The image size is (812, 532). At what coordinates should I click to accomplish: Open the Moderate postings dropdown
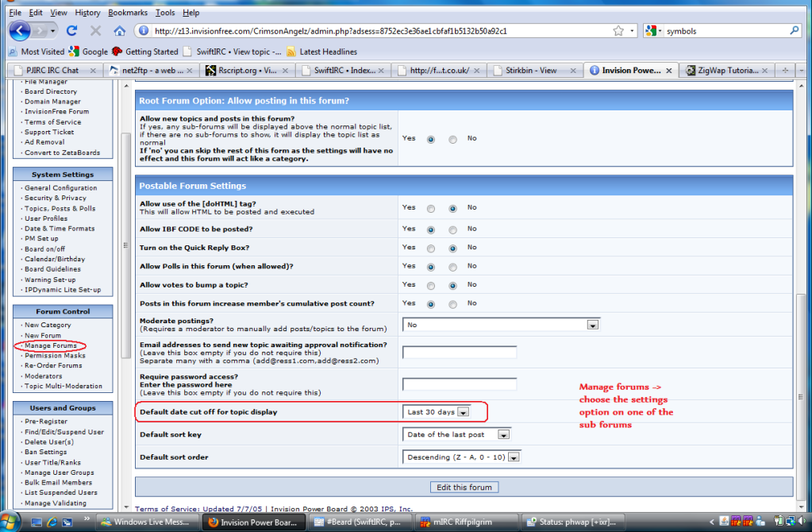point(592,325)
